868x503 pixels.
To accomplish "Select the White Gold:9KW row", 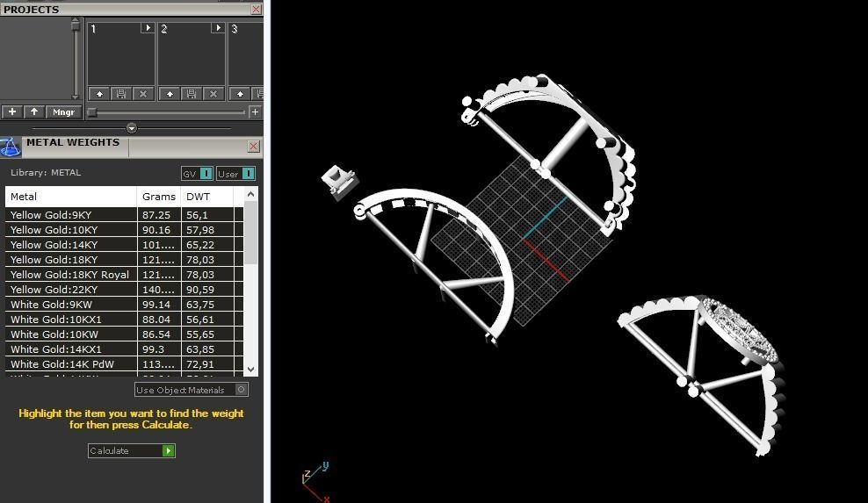I will [124, 305].
